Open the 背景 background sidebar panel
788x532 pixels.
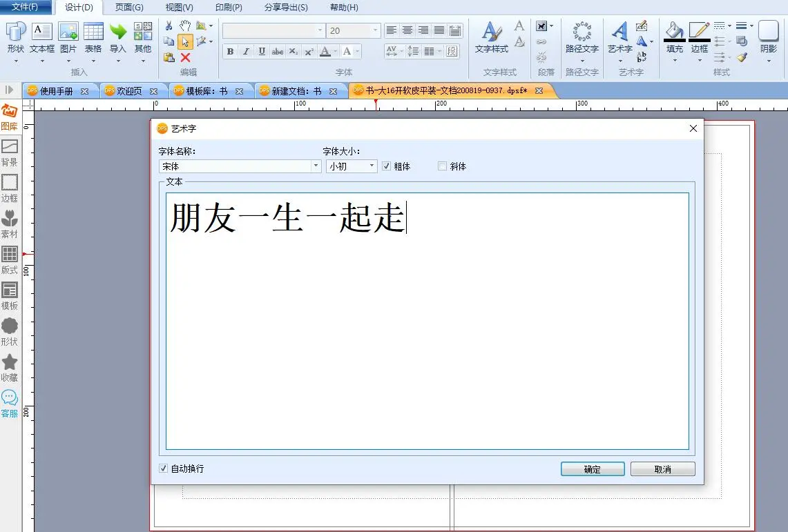pos(10,153)
